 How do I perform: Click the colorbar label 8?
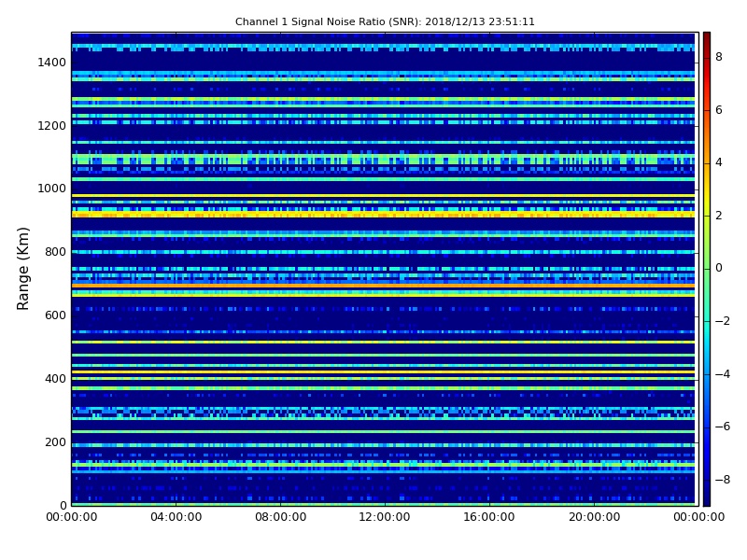click(x=719, y=57)
